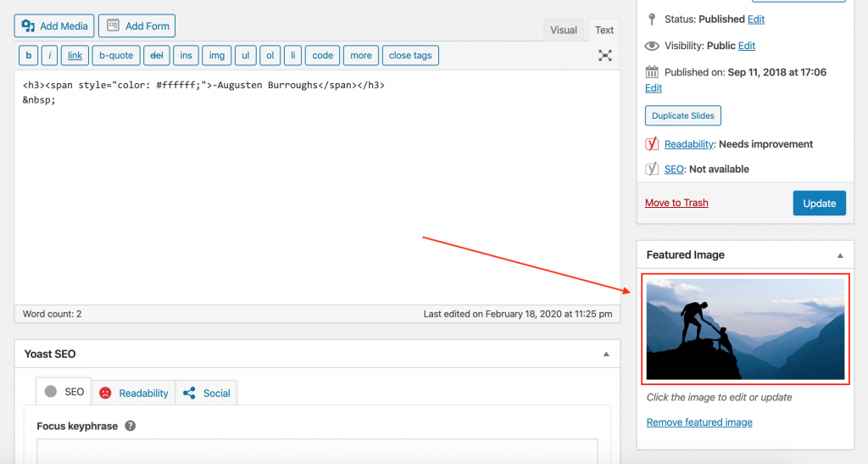Switch to the Text editor tab
The width and height of the screenshot is (868, 464).
tap(604, 31)
